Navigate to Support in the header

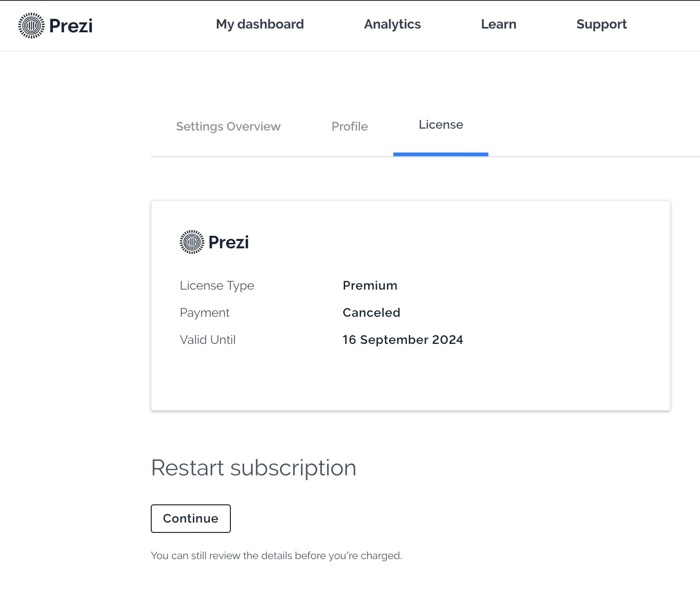tap(602, 24)
